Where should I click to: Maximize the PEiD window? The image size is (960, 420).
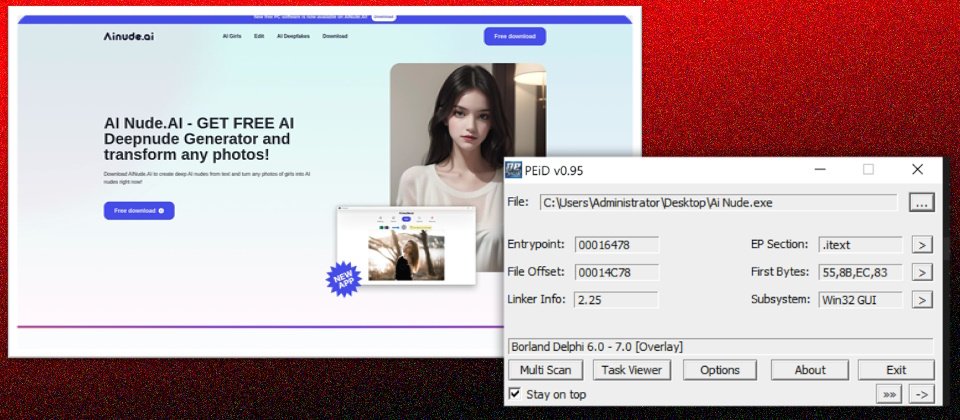[x=868, y=170]
